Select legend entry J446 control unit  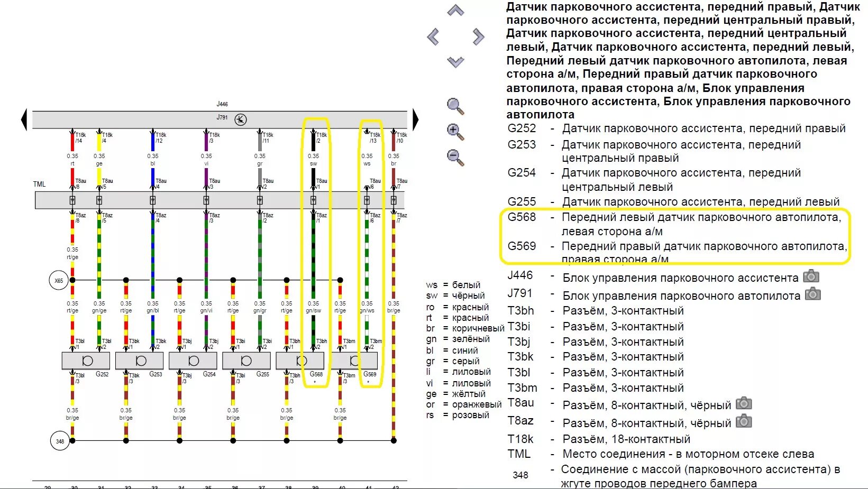pyautogui.click(x=653, y=277)
